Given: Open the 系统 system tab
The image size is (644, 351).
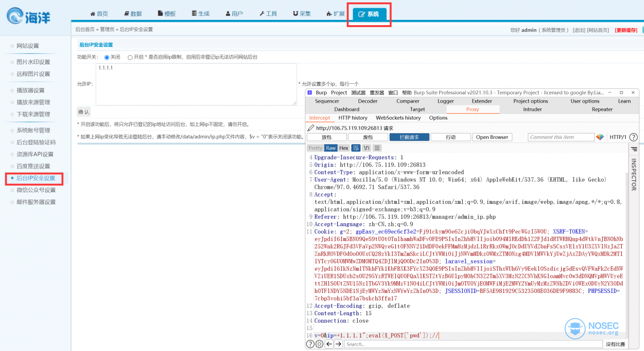Looking at the screenshot, I should [369, 14].
